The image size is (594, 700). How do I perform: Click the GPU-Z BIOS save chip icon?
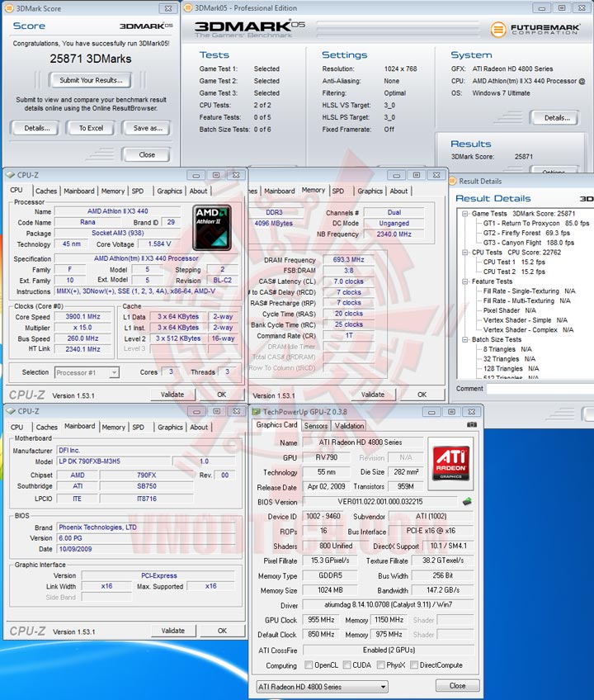[x=467, y=501]
